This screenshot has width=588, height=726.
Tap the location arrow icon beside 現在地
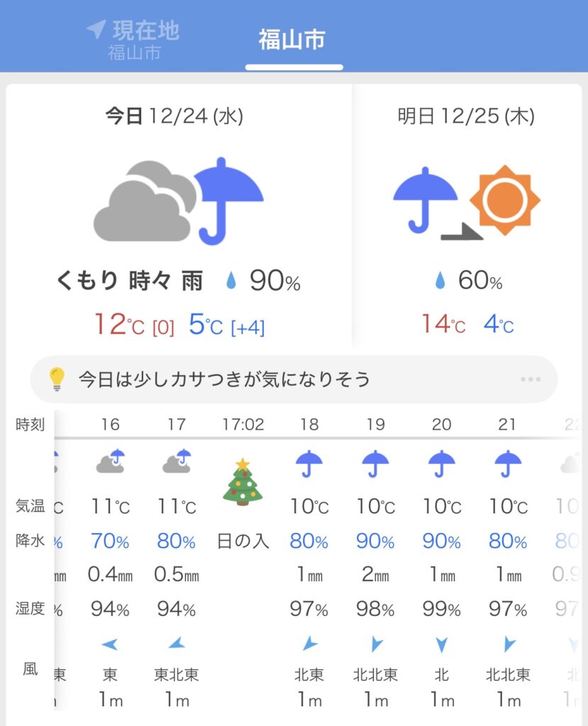[x=96, y=30]
